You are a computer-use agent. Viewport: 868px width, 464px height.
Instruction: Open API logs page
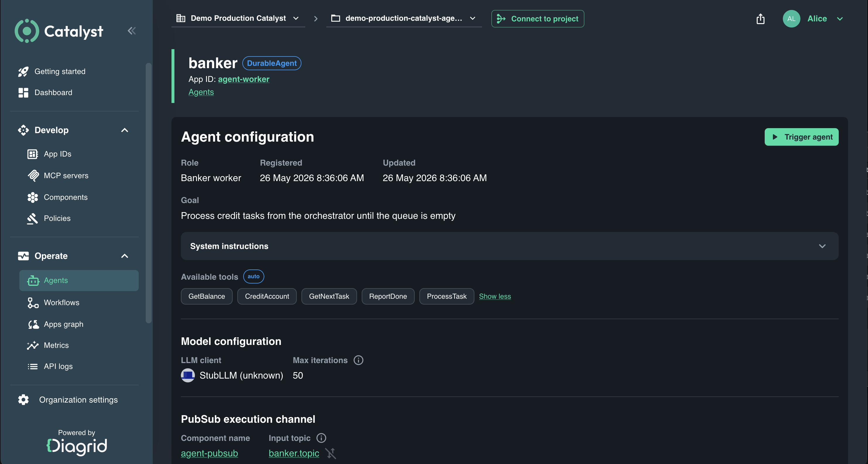(x=58, y=366)
